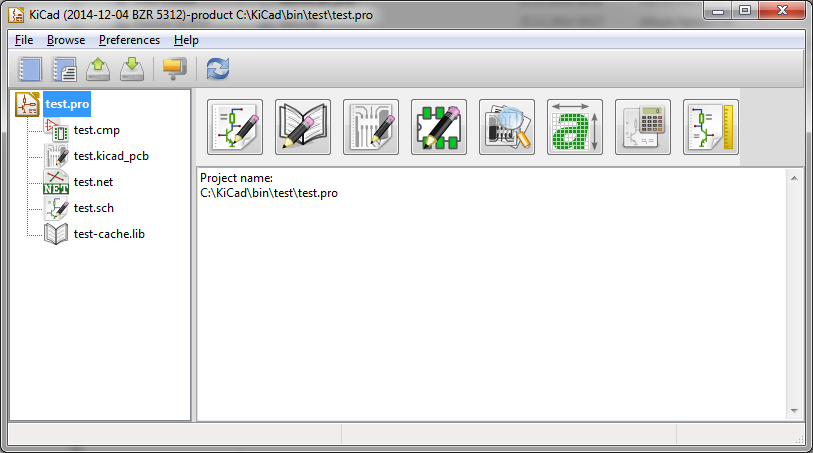The image size is (813, 453).
Task: Select test.kicad_pcb file in tree
Action: 111,156
